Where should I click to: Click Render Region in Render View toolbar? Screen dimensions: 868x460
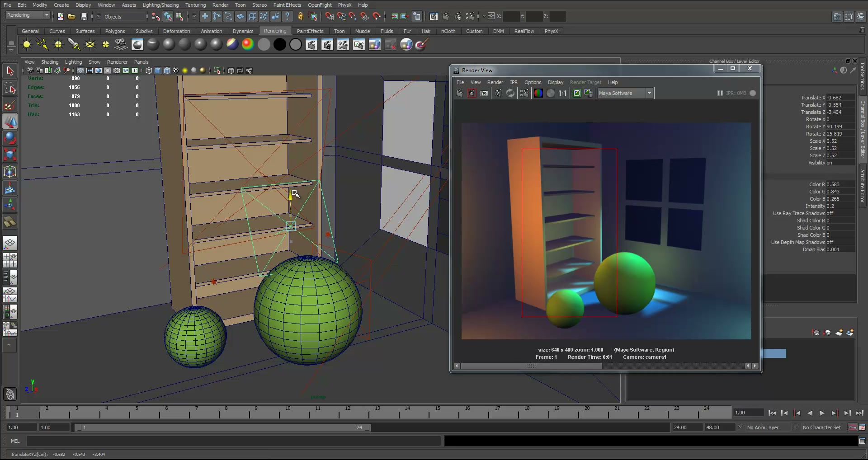(472, 93)
